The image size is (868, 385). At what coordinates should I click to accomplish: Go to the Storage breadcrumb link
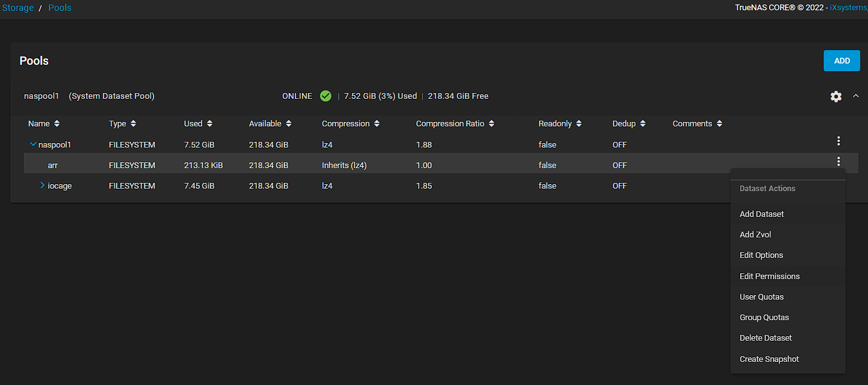[17, 8]
